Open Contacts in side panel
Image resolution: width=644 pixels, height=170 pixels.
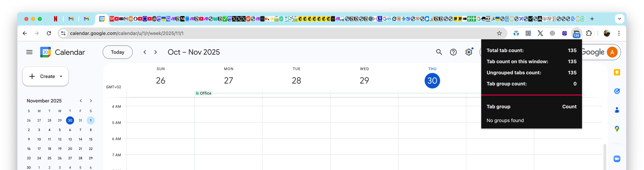[x=617, y=110]
